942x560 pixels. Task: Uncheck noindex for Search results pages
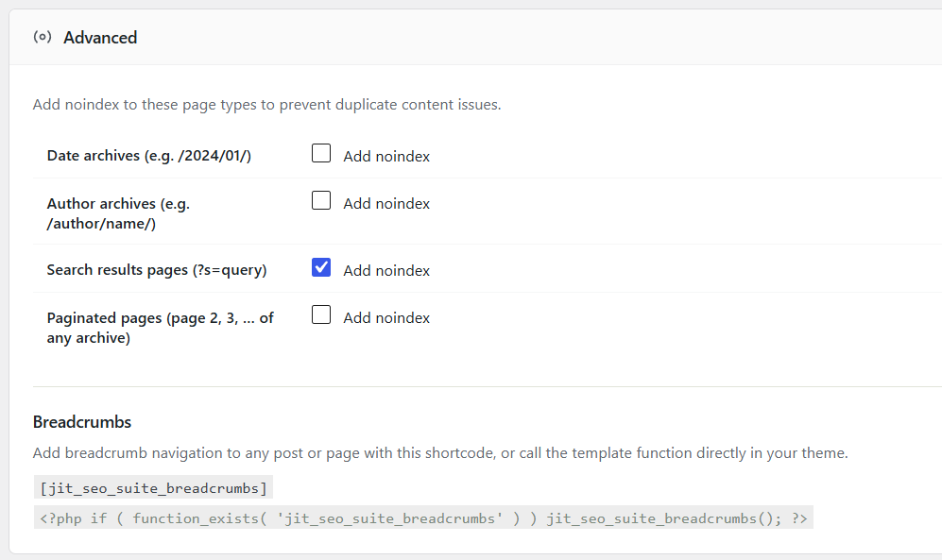[321, 267]
